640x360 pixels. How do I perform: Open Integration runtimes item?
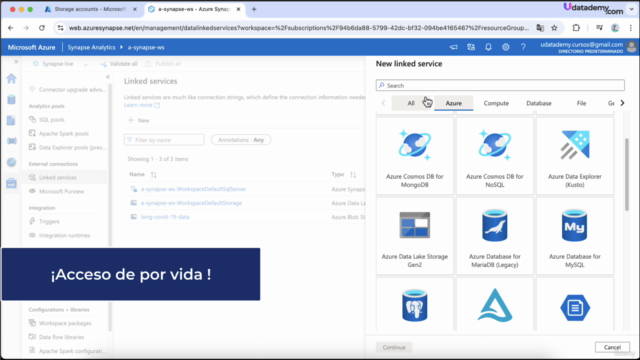coord(64,236)
